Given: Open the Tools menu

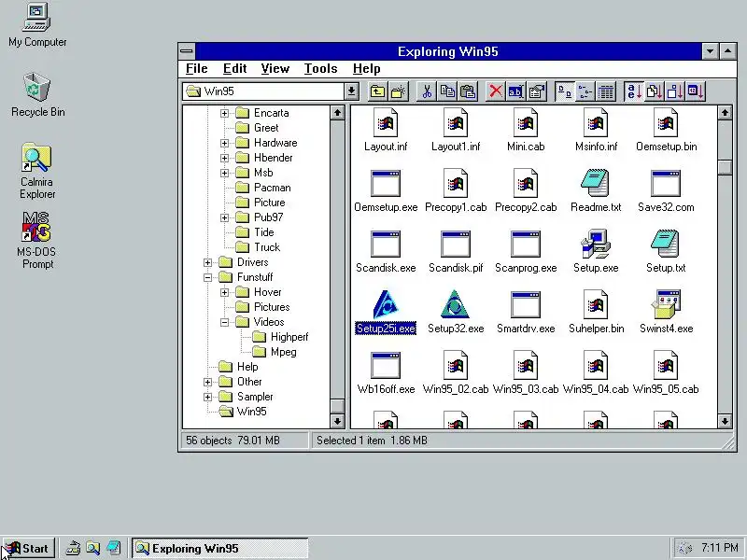Looking at the screenshot, I should pyautogui.click(x=320, y=68).
